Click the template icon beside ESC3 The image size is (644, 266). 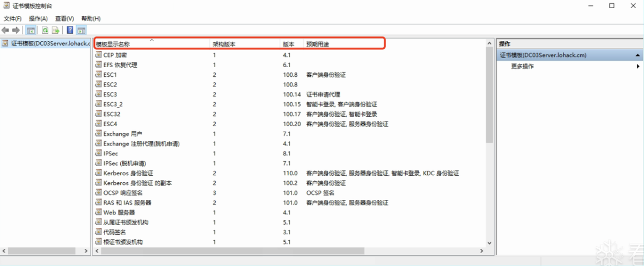coord(98,94)
